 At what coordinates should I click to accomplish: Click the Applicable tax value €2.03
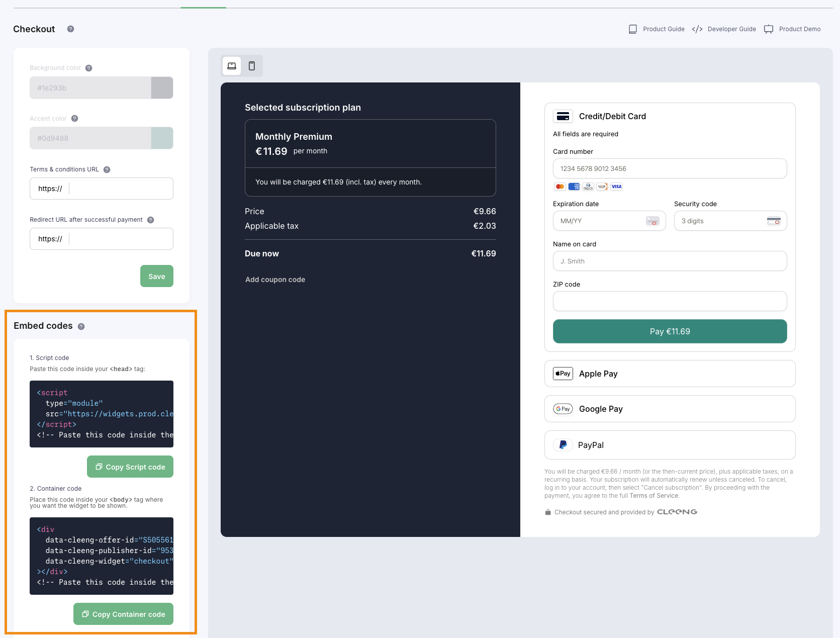point(485,226)
